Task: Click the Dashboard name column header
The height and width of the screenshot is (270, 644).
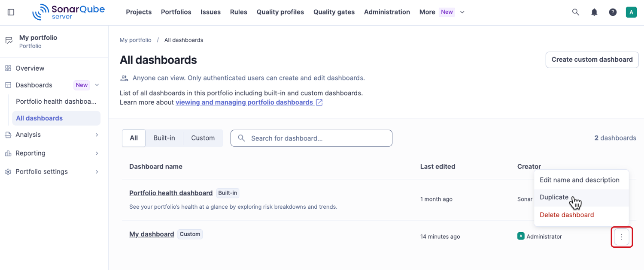Action: coord(156,166)
